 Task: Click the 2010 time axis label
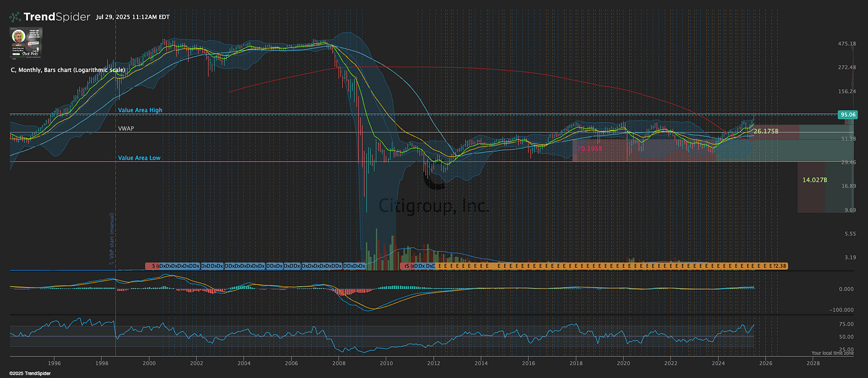click(386, 362)
